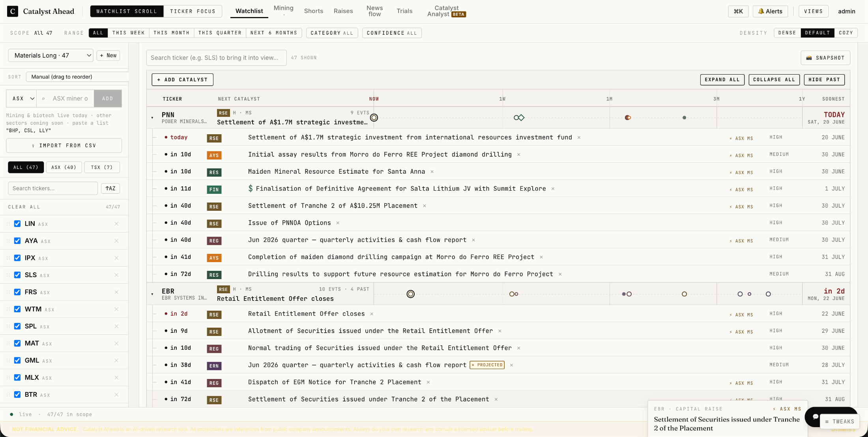Uncheck the AYA ticker checkbox
Image resolution: width=868 pixels, height=437 pixels.
[17, 241]
